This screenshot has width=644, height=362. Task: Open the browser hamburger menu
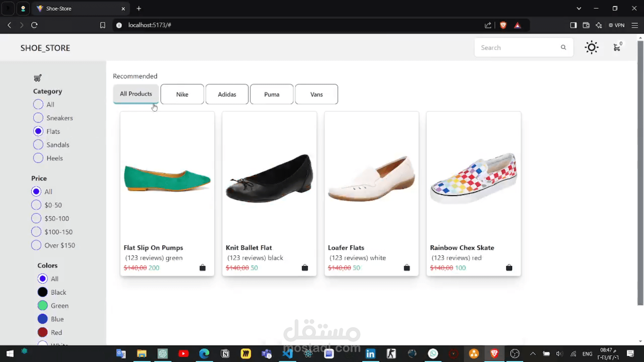click(x=635, y=25)
